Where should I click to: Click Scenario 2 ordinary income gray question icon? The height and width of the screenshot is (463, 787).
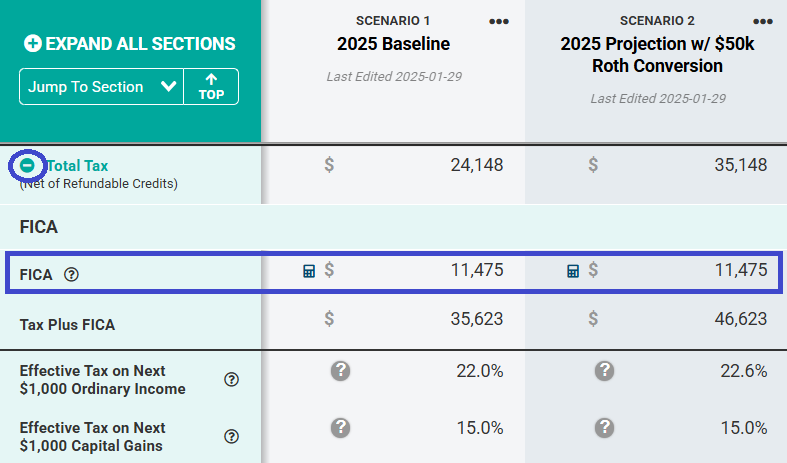pos(604,371)
